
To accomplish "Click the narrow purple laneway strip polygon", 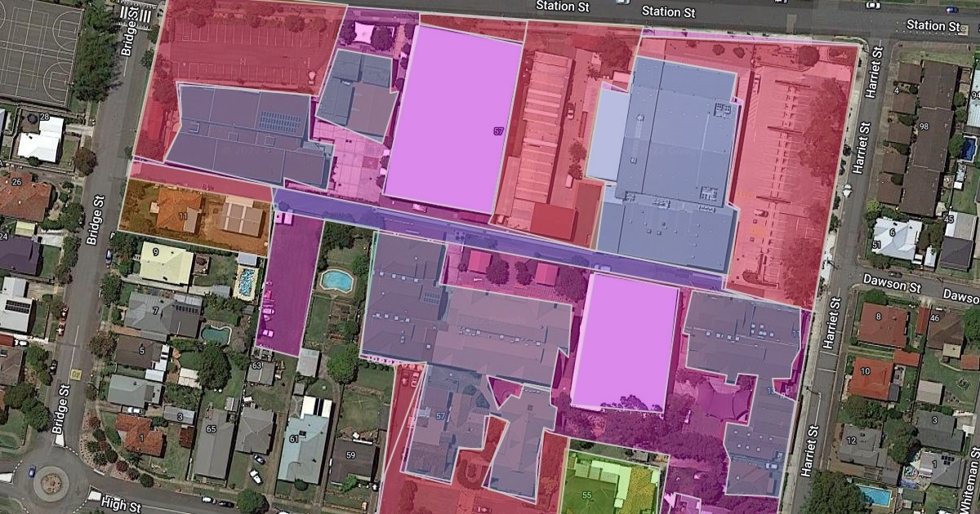I will point(490,237).
